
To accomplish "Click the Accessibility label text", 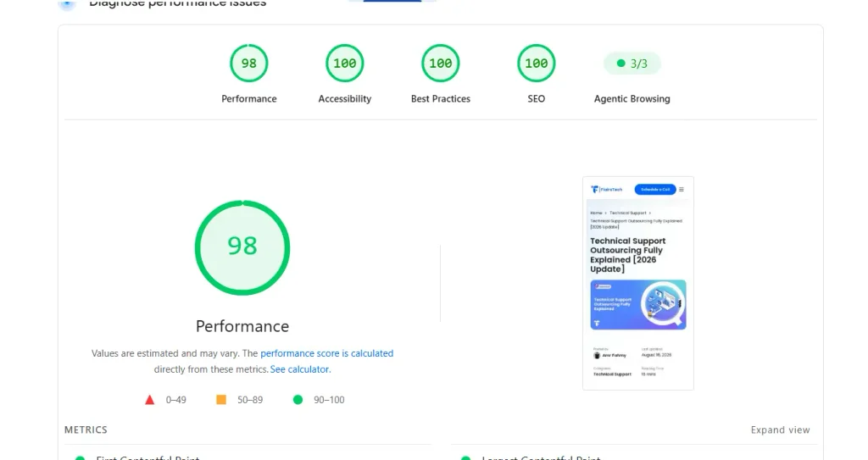I will click(344, 98).
